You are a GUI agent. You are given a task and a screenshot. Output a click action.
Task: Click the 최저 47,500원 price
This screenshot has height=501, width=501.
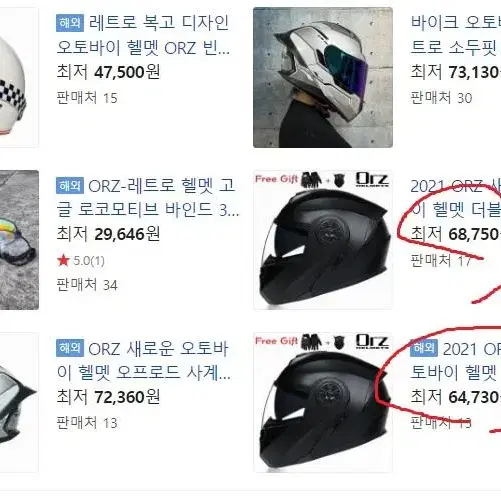[108, 72]
